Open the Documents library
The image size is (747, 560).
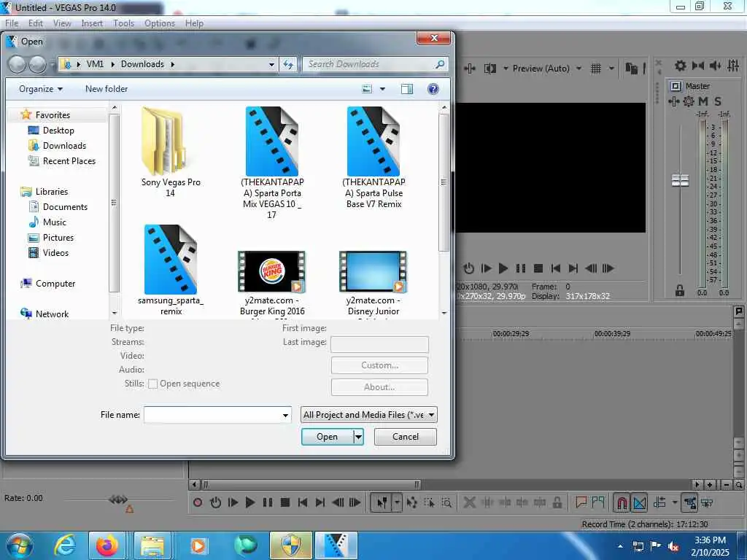[65, 206]
